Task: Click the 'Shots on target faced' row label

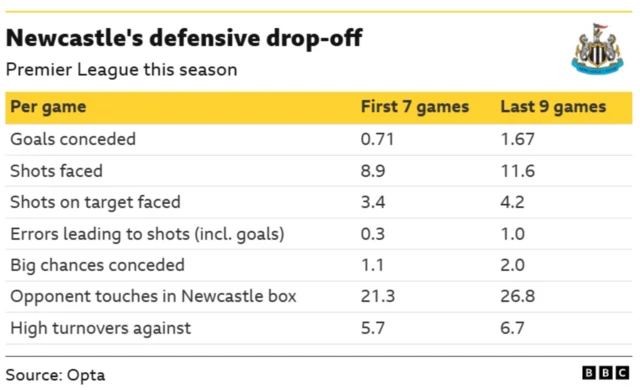Action: pyautogui.click(x=95, y=202)
